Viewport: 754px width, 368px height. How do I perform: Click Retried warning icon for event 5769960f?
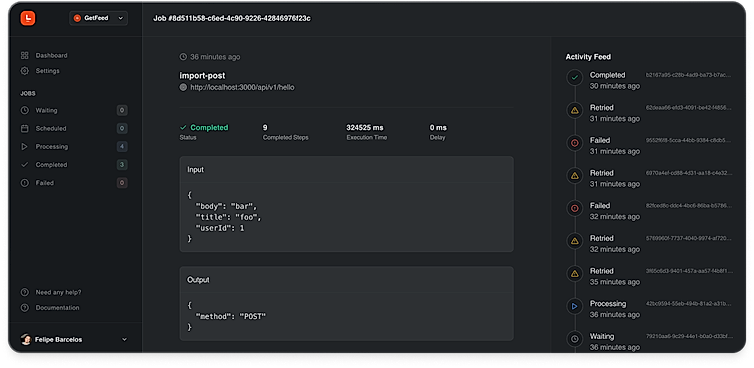(575, 241)
